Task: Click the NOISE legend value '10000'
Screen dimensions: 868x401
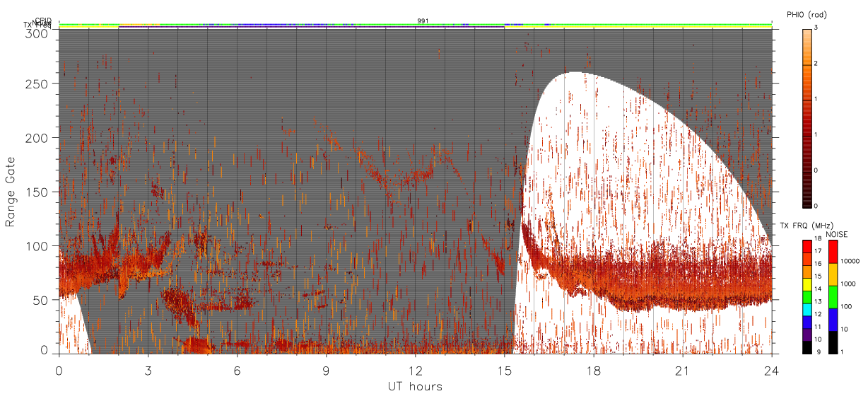Action: (850, 261)
